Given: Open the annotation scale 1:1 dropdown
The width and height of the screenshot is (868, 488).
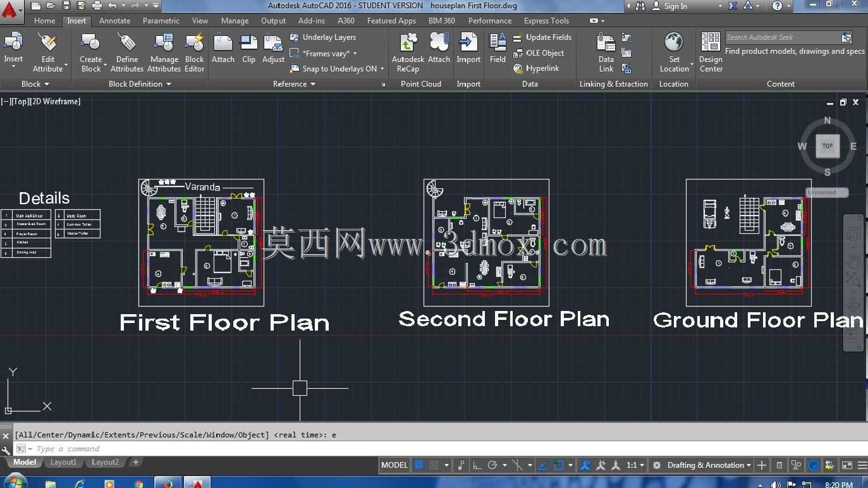Looking at the screenshot, I should (635, 465).
